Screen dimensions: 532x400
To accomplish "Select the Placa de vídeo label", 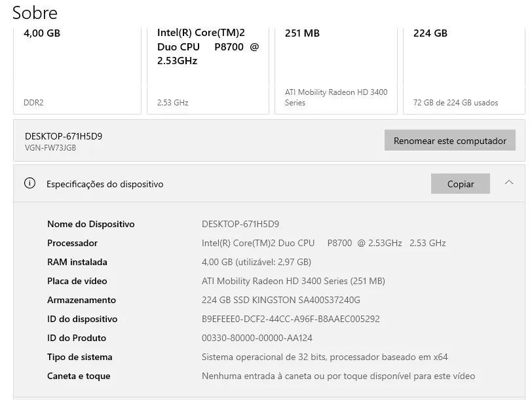I will tap(77, 281).
